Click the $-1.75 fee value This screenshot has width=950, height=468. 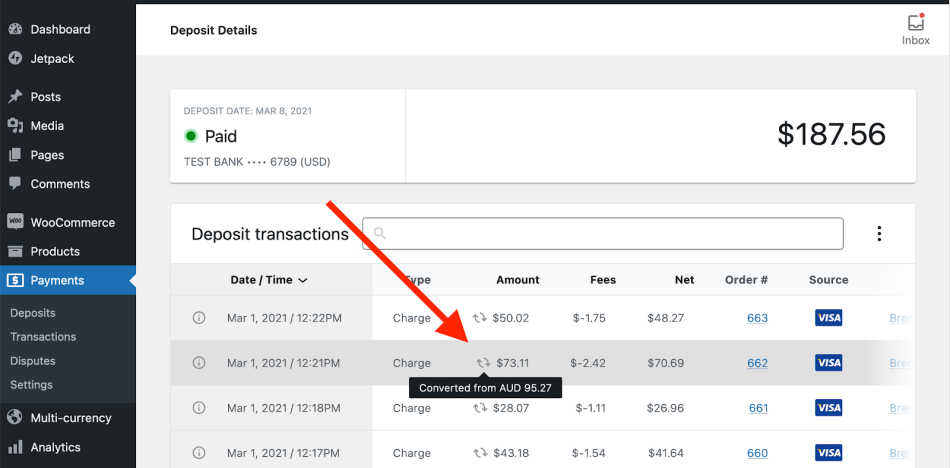click(589, 318)
